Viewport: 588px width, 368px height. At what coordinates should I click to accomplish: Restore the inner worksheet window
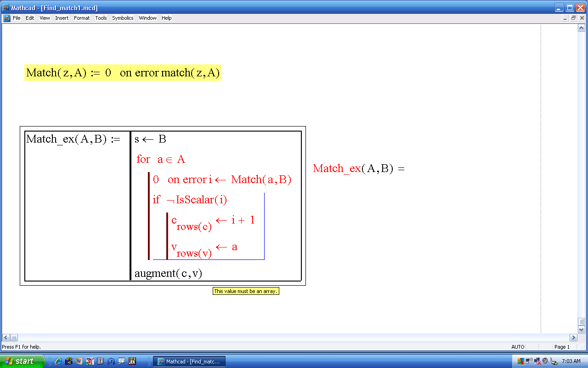click(573, 18)
